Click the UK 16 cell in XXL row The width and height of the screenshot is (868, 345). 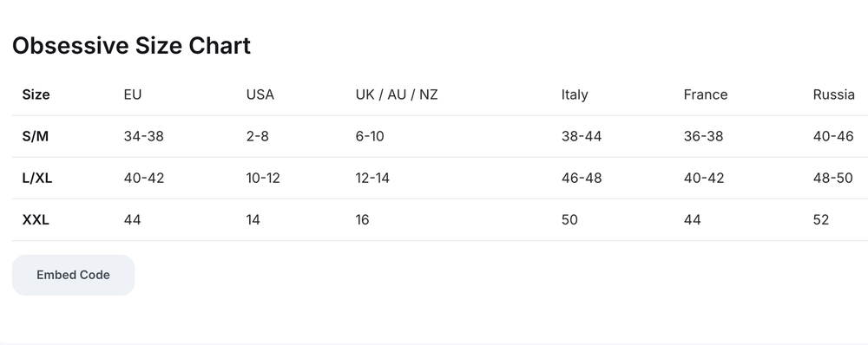(362, 219)
